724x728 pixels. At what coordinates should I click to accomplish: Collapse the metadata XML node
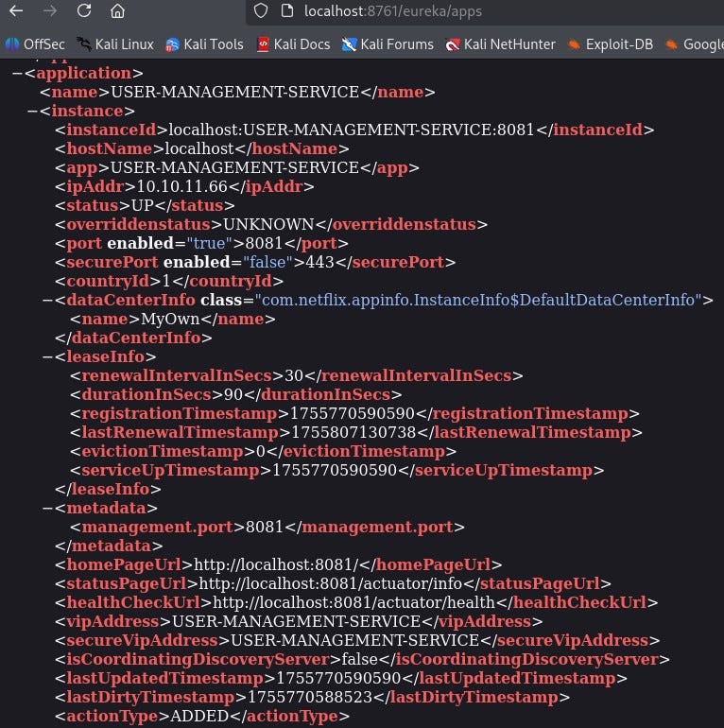point(47,508)
